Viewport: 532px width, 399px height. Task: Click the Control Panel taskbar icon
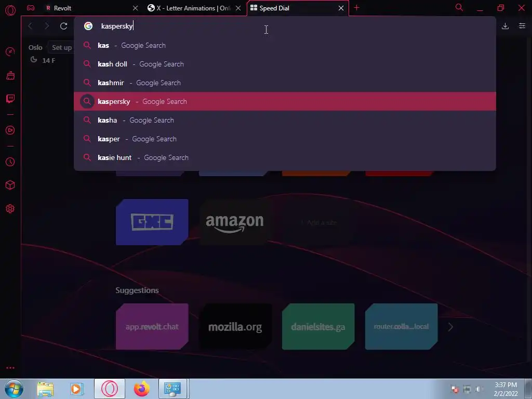(x=172, y=389)
